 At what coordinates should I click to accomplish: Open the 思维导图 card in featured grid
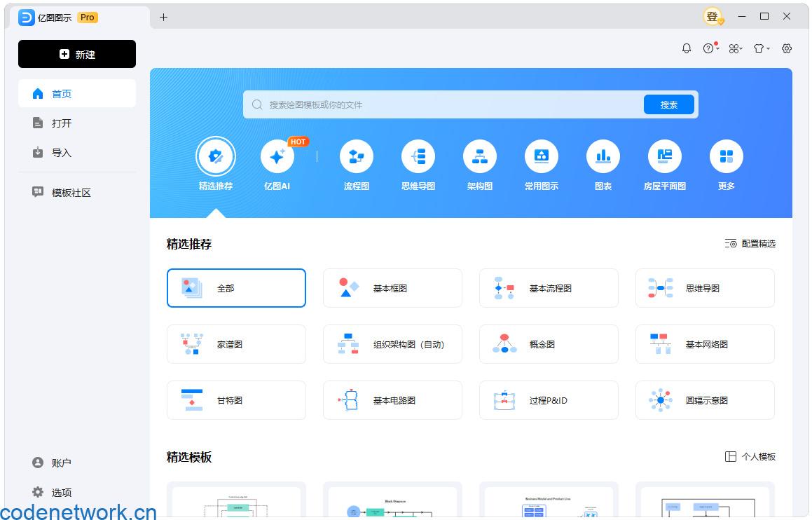[x=705, y=288]
